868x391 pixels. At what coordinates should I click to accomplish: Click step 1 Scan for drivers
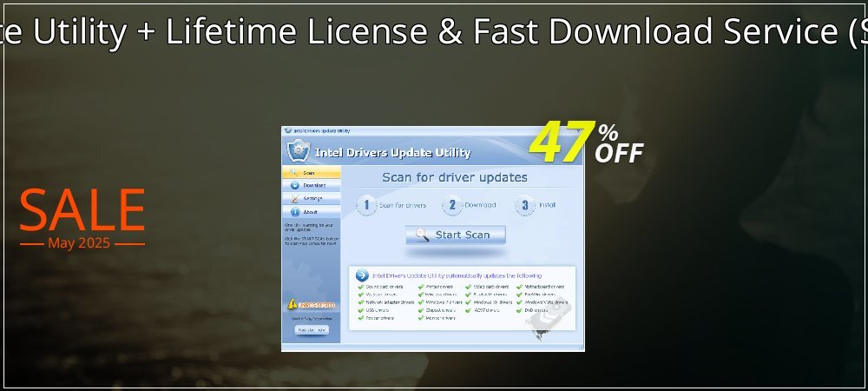point(391,205)
